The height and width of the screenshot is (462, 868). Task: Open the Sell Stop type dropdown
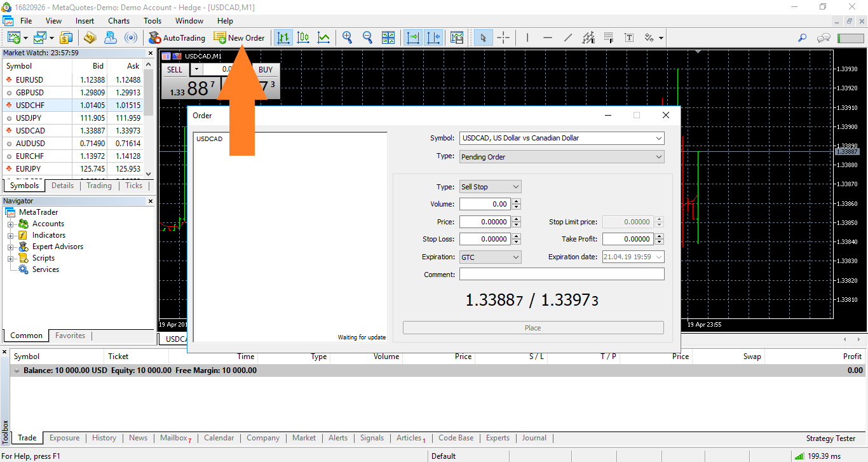pyautogui.click(x=490, y=187)
